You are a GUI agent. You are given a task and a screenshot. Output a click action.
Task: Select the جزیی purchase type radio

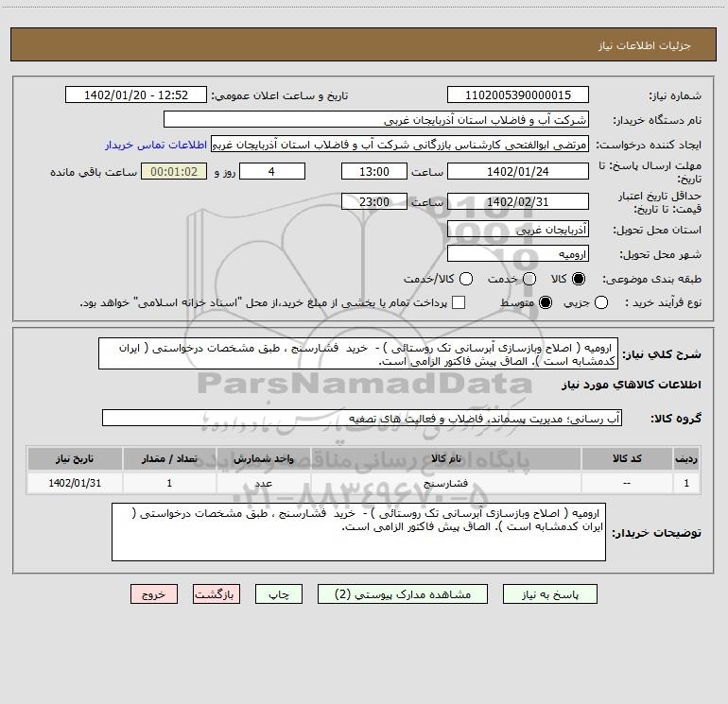tap(600, 302)
